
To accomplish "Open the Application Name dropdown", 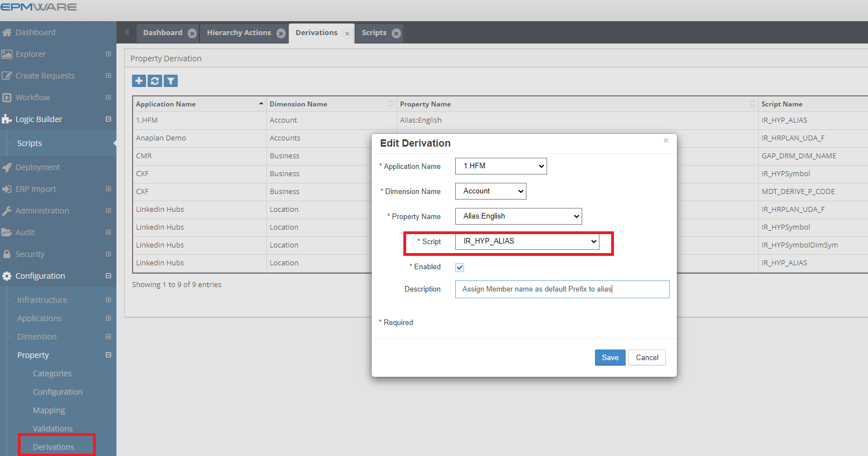I will [x=500, y=166].
